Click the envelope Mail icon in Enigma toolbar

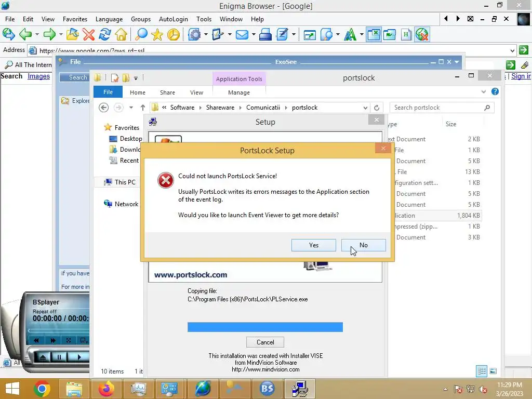242,34
